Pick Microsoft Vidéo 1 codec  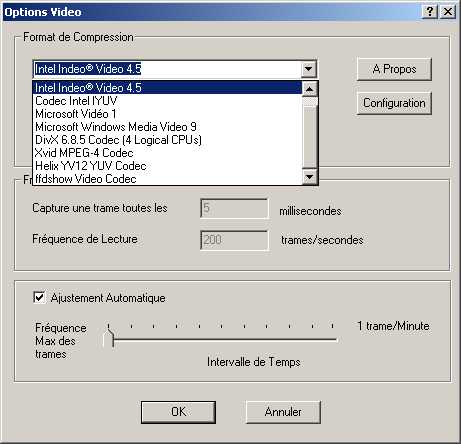pos(168,114)
